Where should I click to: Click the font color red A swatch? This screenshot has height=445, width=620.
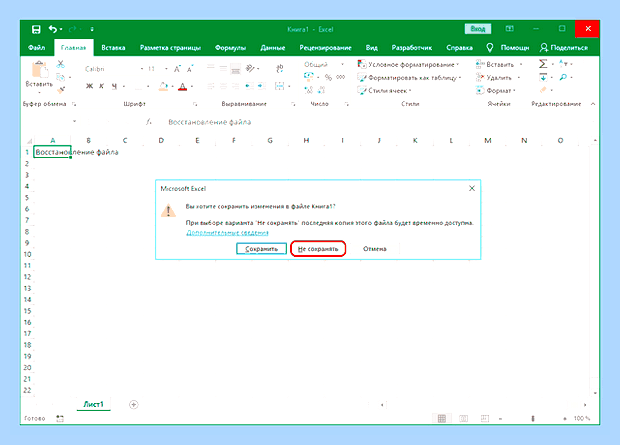point(182,86)
